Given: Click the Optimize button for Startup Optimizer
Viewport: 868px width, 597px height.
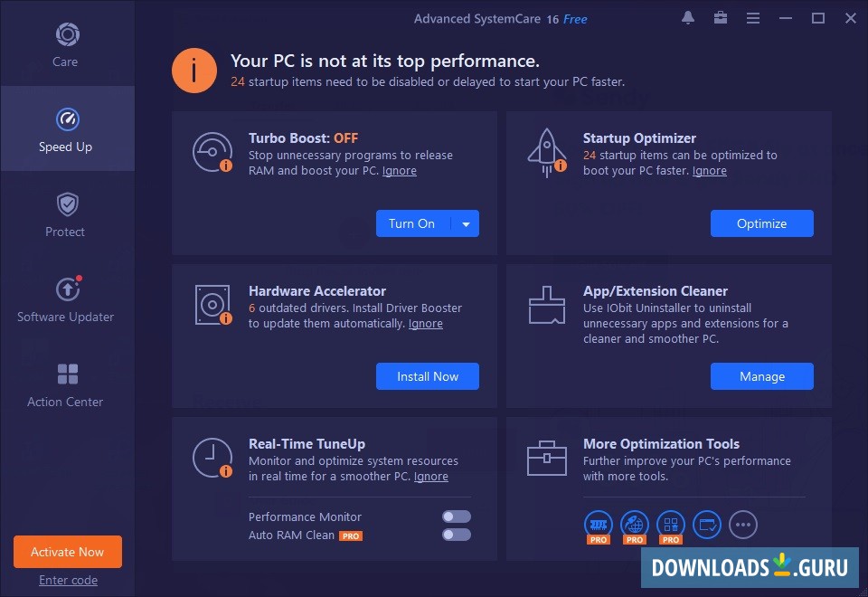Looking at the screenshot, I should [761, 223].
